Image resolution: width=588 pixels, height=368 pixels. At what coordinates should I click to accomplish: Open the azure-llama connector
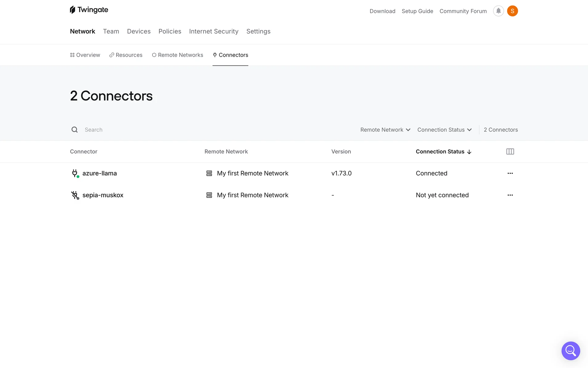pyautogui.click(x=100, y=173)
